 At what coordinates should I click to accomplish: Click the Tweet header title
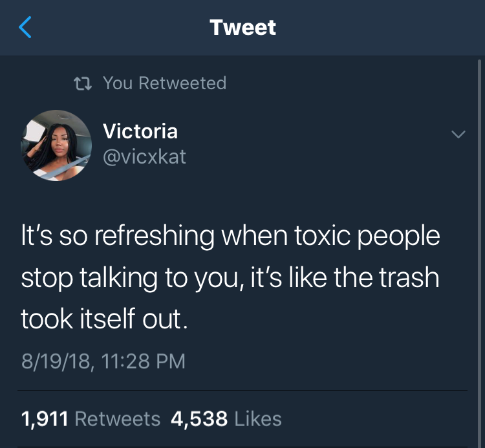pos(242,27)
